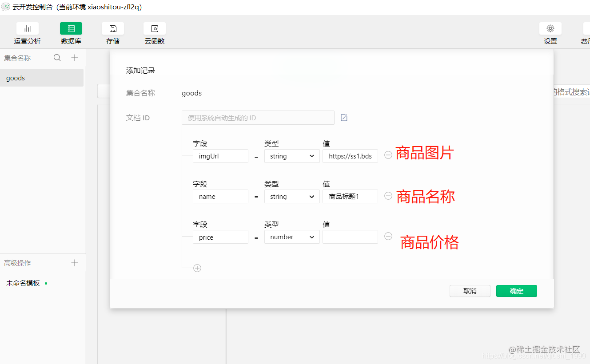Remove the imgUrl field row
590x364 pixels.
click(x=388, y=155)
